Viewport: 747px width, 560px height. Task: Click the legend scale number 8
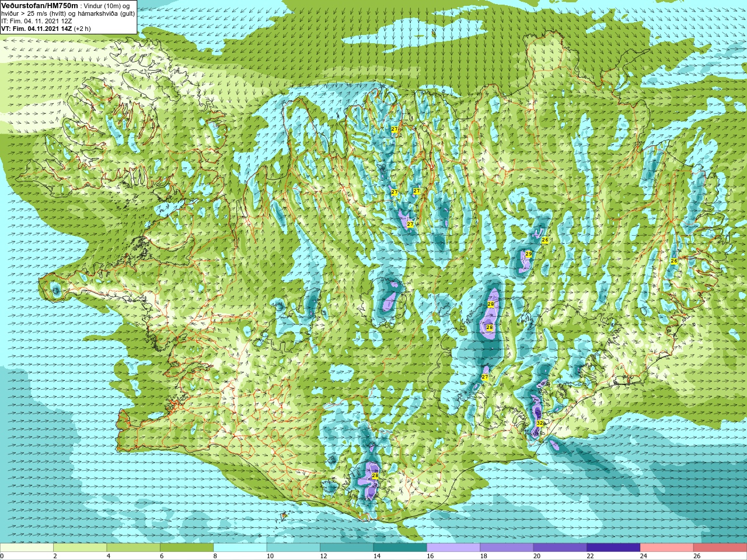pyautogui.click(x=215, y=556)
